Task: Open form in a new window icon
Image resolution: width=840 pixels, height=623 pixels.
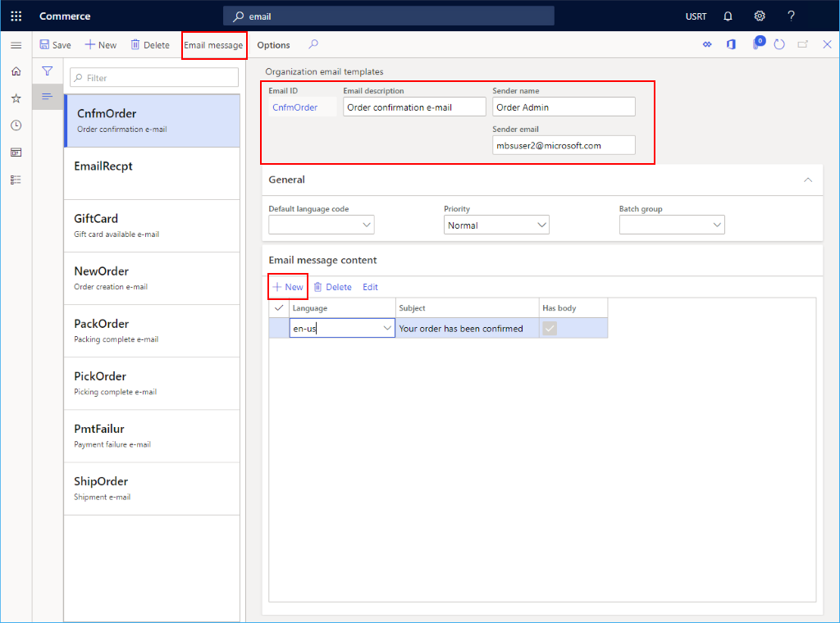Action: (802, 45)
